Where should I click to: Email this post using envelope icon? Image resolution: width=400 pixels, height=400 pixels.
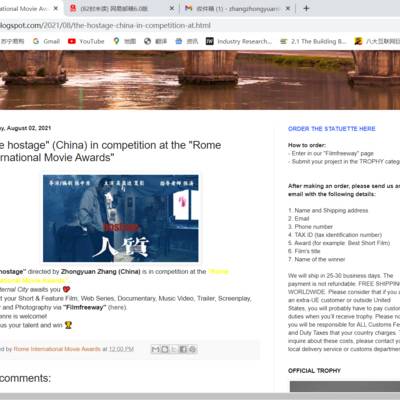[x=155, y=349]
